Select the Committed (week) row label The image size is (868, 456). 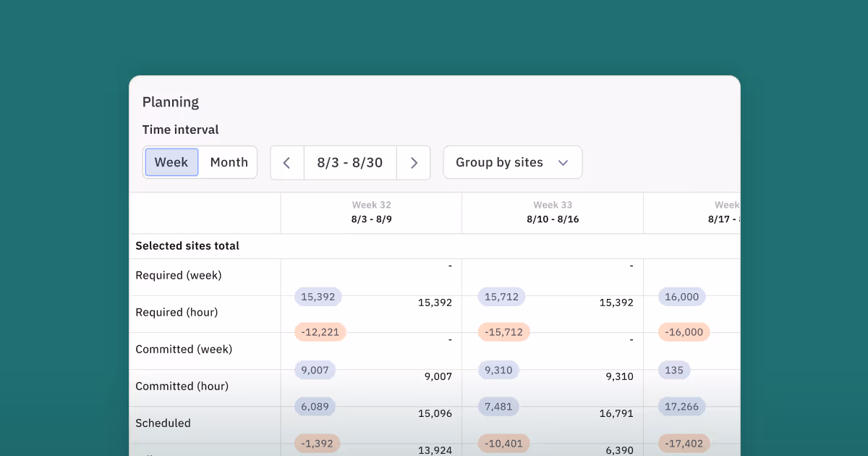click(184, 349)
